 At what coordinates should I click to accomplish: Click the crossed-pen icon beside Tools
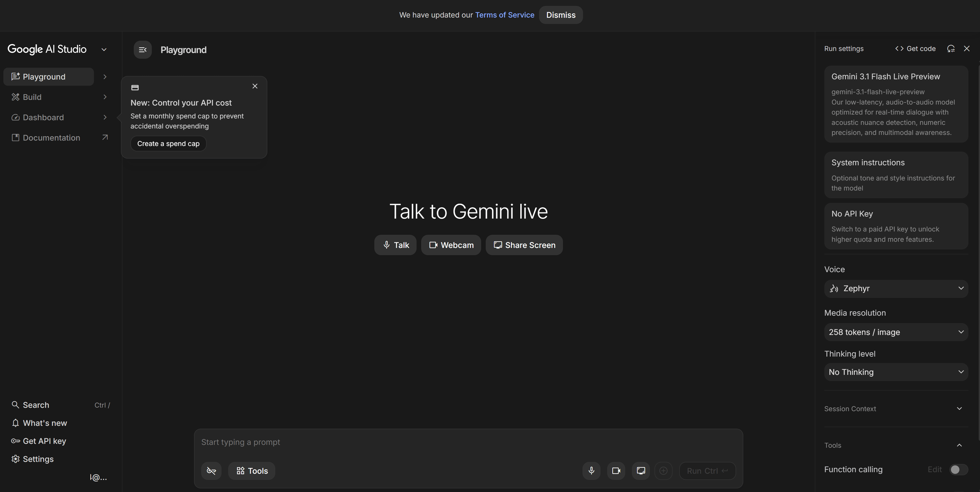point(211,471)
